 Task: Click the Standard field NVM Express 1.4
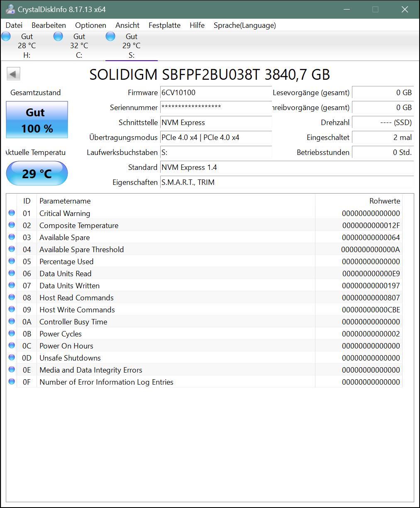tap(287, 167)
